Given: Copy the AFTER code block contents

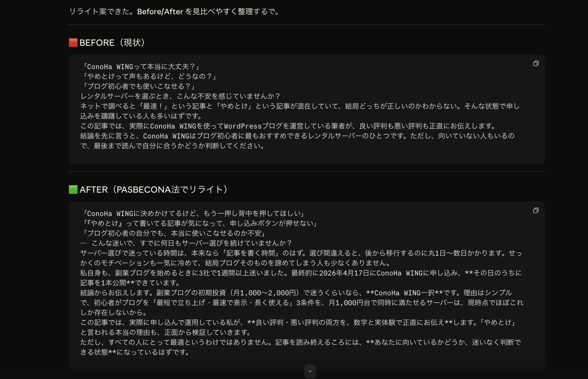Looking at the screenshot, I should (x=536, y=210).
